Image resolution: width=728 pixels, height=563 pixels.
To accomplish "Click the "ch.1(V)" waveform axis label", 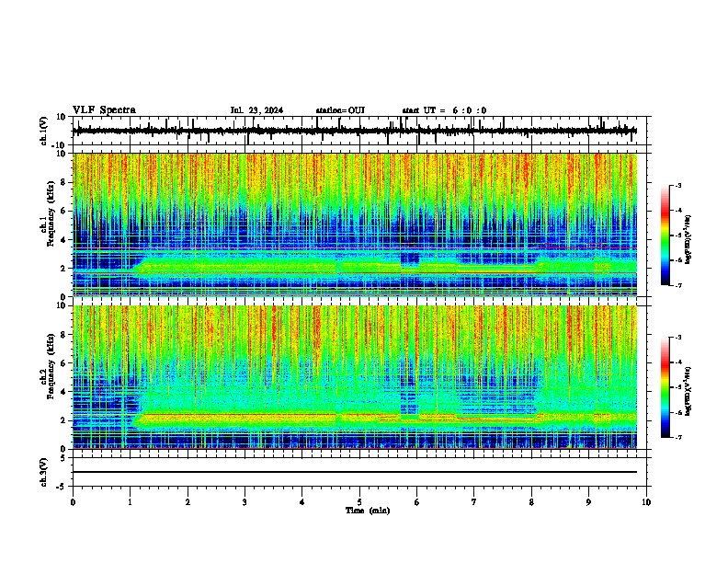I will (44, 131).
